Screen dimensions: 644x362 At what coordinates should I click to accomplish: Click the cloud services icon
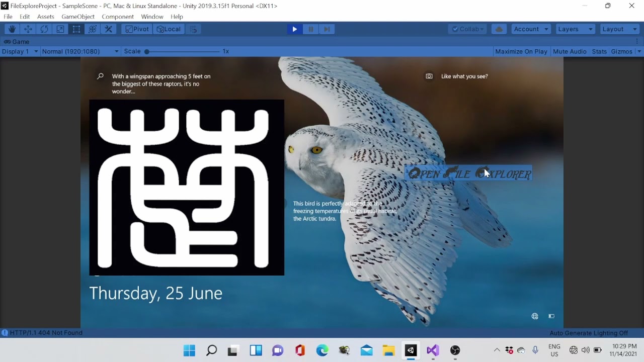499,29
